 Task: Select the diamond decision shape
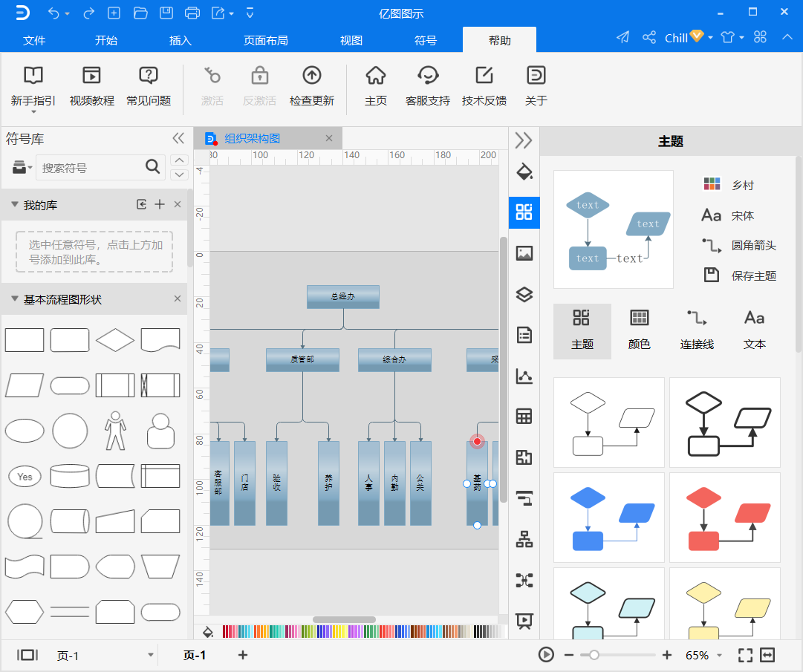coord(115,340)
